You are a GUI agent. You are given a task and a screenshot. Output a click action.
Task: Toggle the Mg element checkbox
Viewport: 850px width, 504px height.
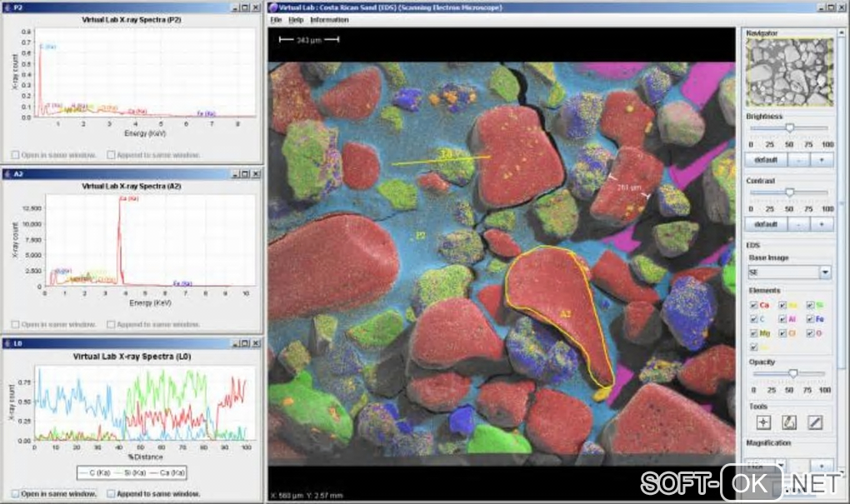pos(753,333)
